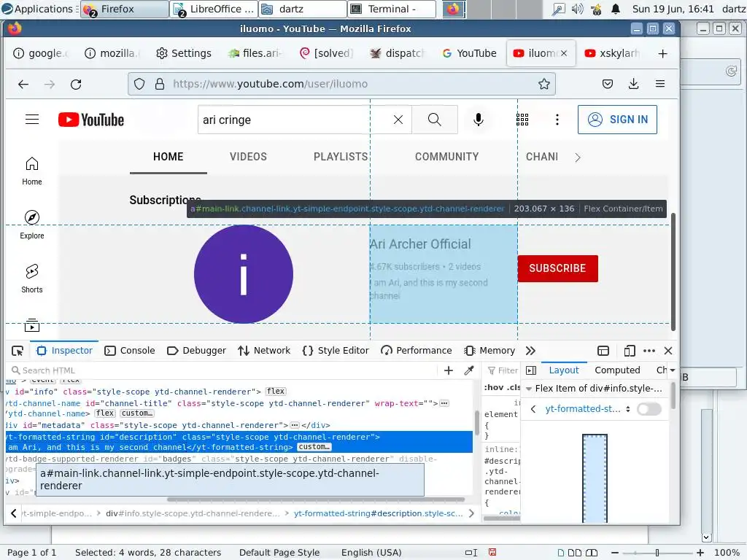Open a new Firefox tab
747x560 pixels.
[662, 53]
